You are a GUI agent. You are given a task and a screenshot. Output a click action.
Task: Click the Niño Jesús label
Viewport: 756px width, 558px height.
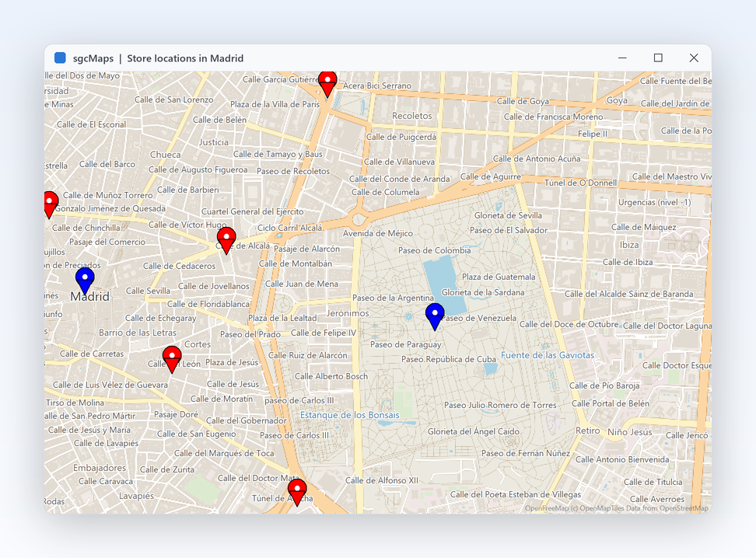click(x=630, y=432)
